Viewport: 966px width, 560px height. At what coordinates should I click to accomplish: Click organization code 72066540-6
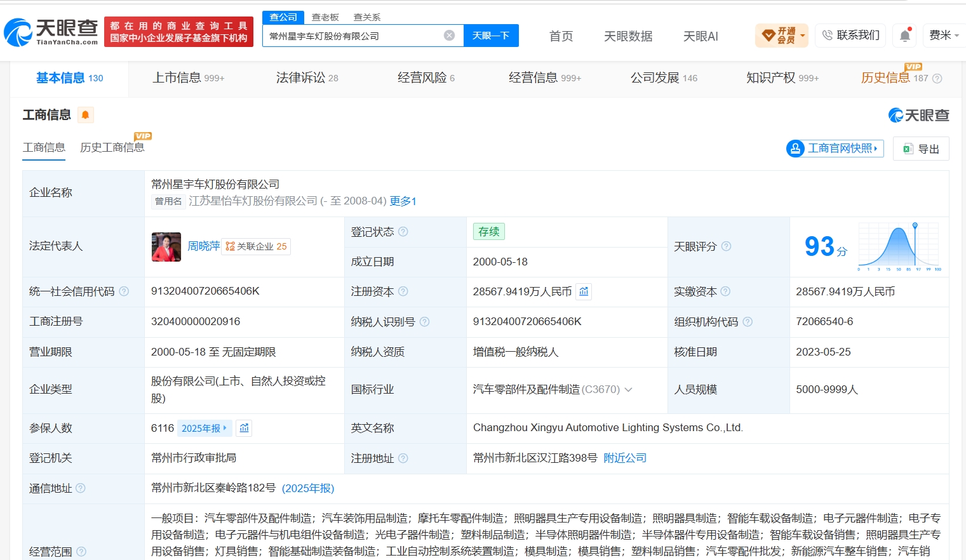click(x=824, y=322)
